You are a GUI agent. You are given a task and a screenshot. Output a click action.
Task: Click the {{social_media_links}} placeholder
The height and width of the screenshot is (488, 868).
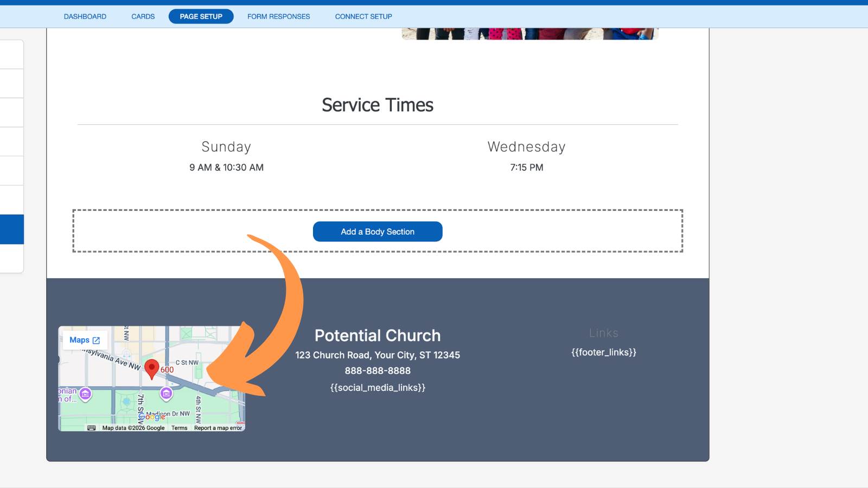pos(378,388)
